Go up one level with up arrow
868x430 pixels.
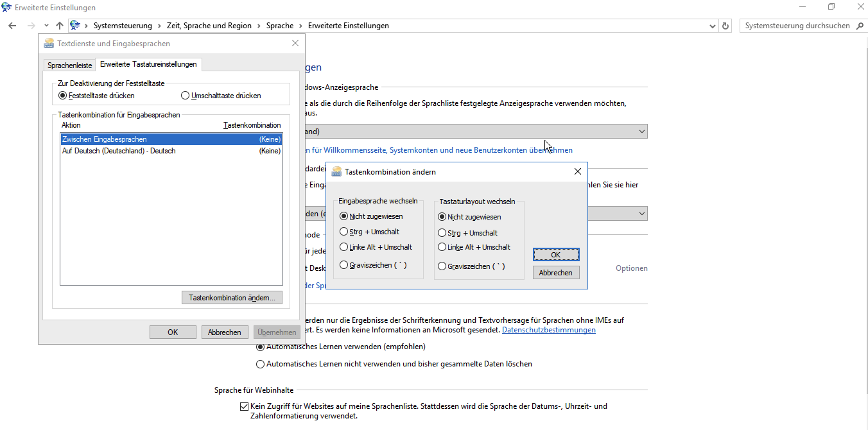pyautogui.click(x=60, y=26)
